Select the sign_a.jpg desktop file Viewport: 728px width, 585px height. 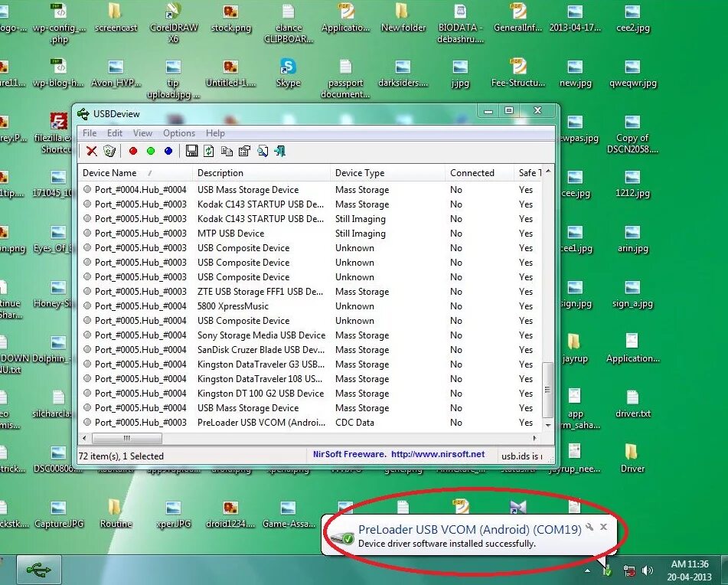[632, 293]
